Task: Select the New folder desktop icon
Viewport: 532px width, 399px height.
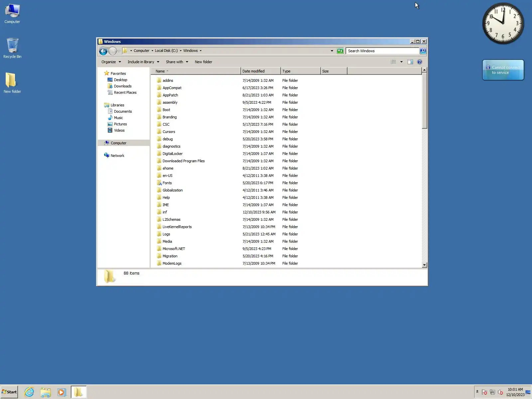Action: (x=12, y=83)
